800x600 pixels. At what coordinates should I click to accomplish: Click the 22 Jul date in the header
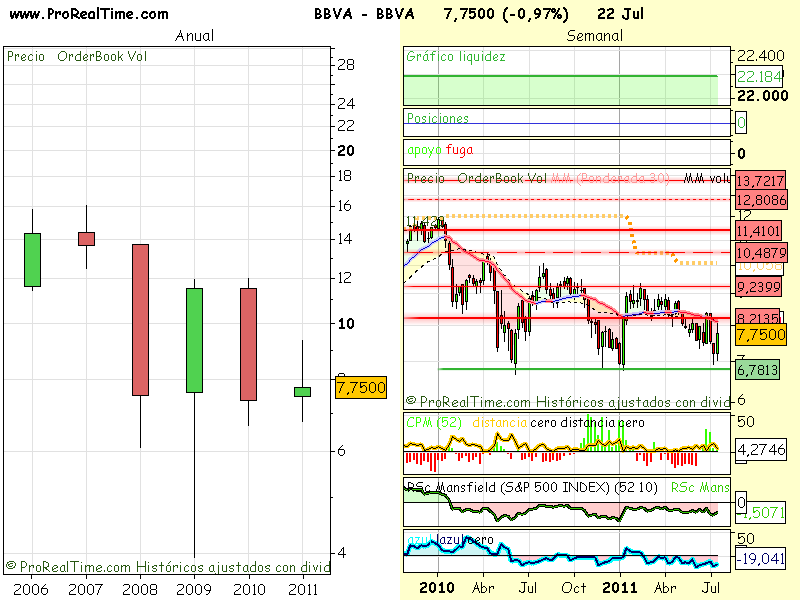[620, 14]
